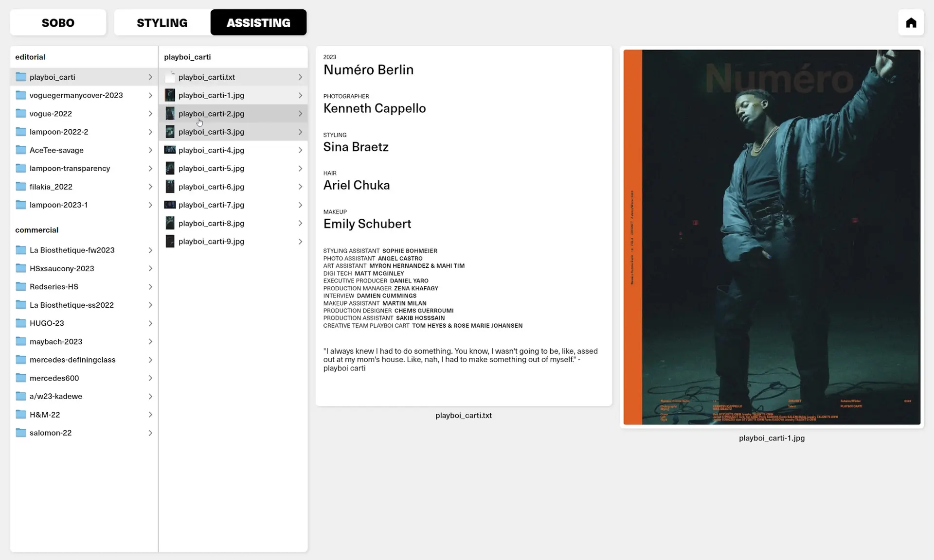Screen dimensions: 934x560
Task: Click the playboi_carti.txt document icon
Action: (x=170, y=77)
